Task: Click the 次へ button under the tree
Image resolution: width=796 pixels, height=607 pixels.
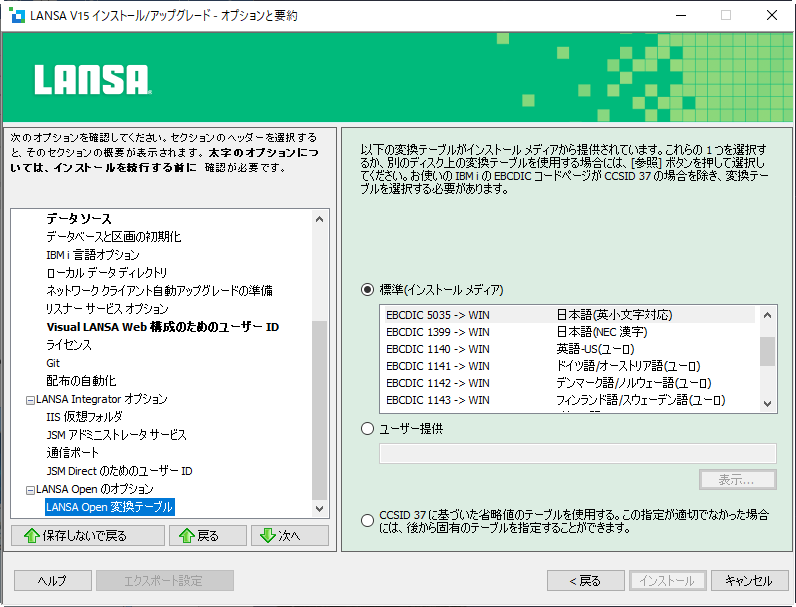Action: tap(290, 535)
